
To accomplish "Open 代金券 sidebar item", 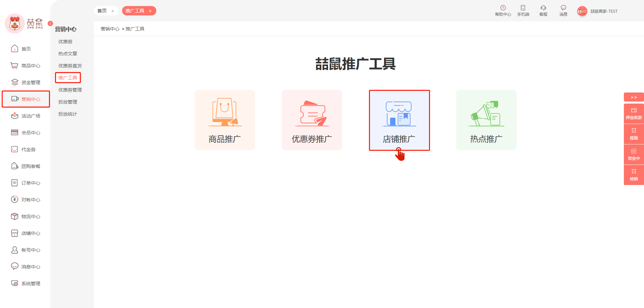I will 23,149.
